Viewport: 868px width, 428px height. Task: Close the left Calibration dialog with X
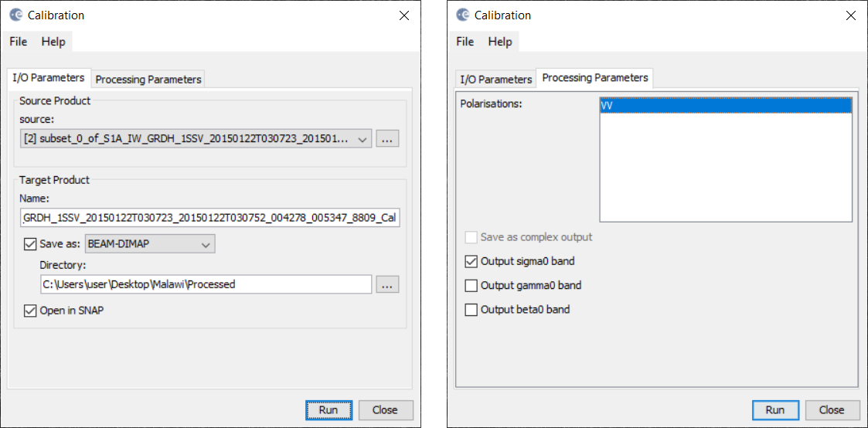point(405,15)
